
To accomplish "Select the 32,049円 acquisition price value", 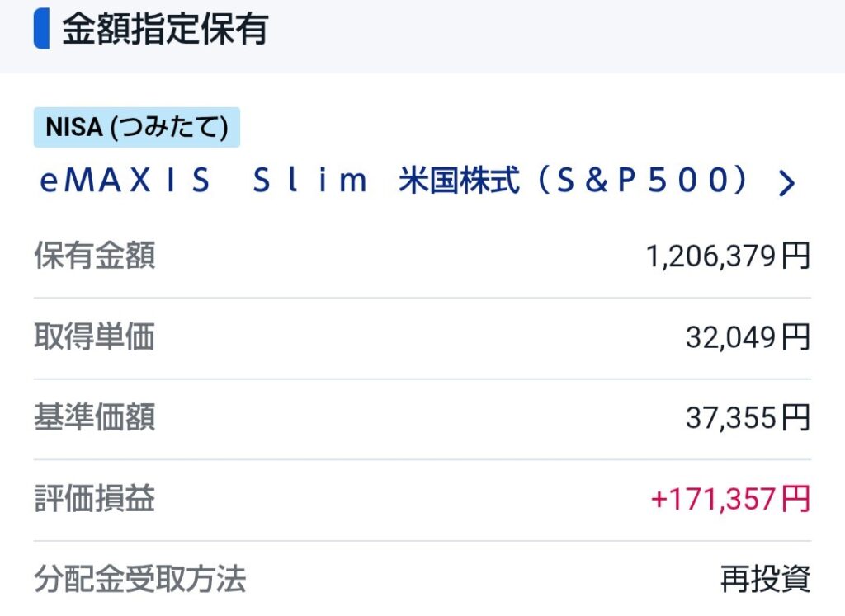I will coord(748,337).
